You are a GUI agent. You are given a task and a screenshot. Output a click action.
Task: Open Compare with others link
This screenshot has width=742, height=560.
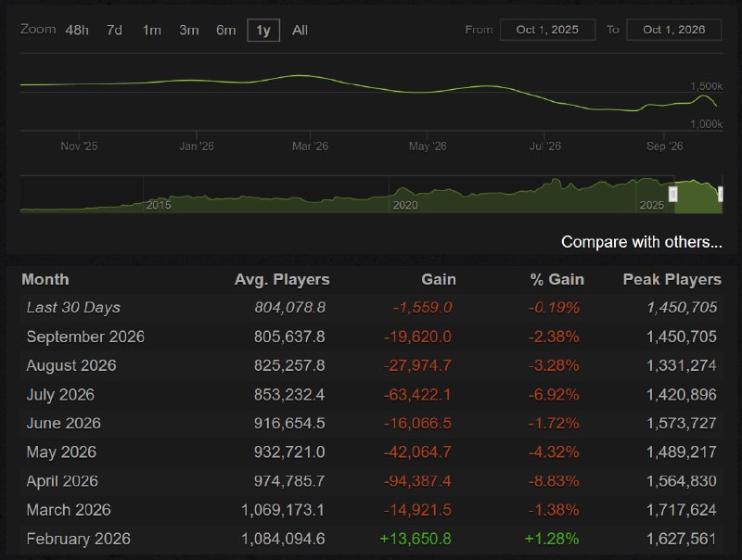[x=642, y=242]
